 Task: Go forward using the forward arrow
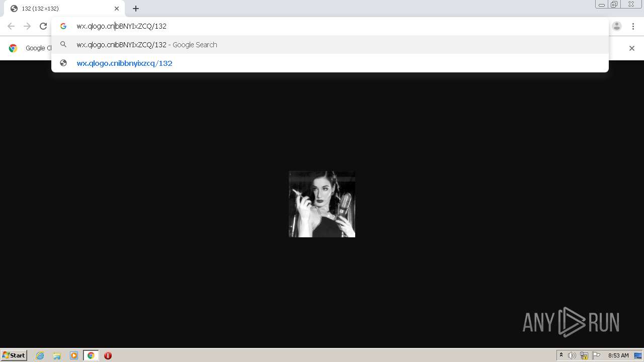27,26
